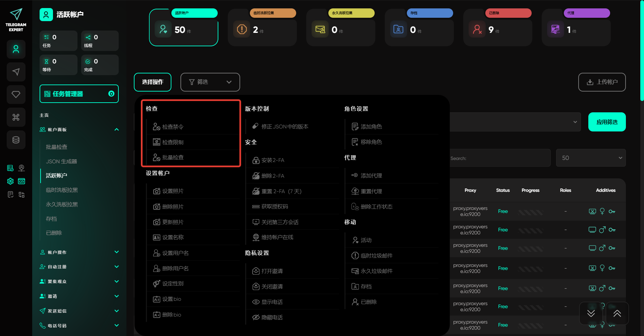Choose 安装2-FA in the security menu
644x336 pixels.
[x=273, y=160]
